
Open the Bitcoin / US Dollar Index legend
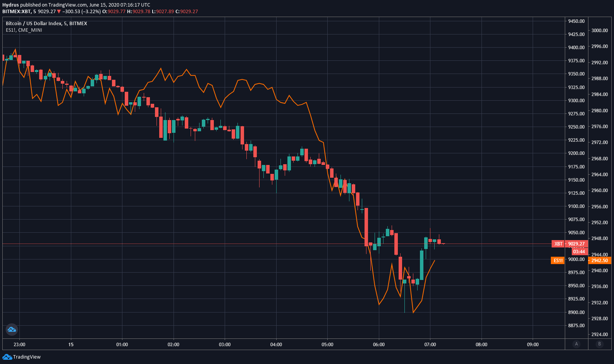pyautogui.click(x=46, y=24)
